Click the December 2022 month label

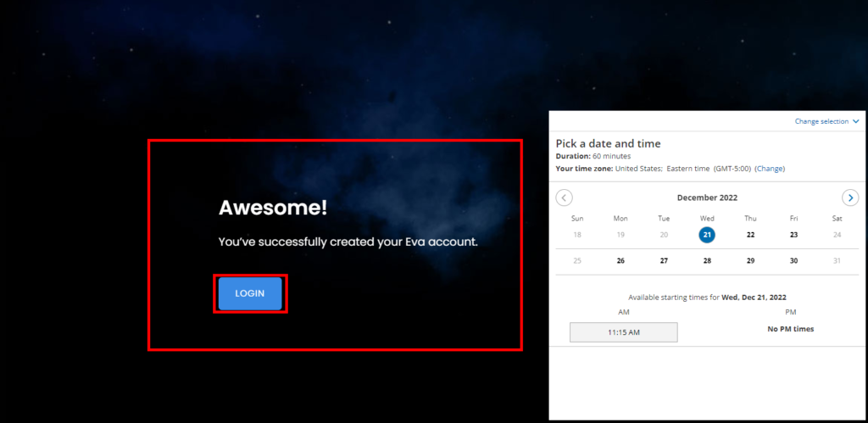point(707,198)
